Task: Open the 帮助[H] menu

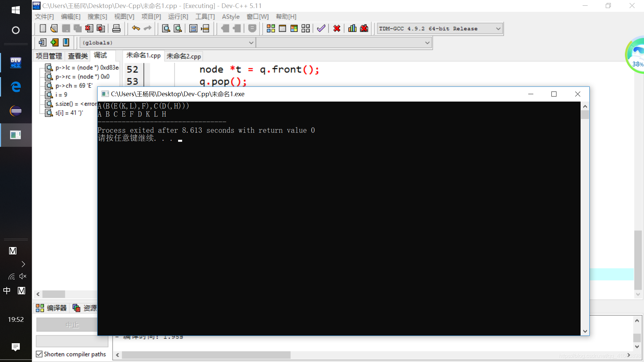Action: click(x=286, y=17)
